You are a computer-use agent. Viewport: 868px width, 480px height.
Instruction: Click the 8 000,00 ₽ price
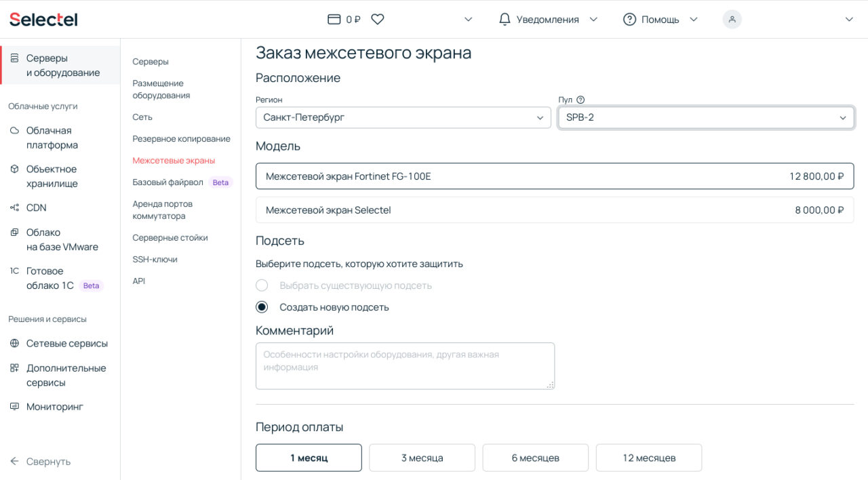[819, 210]
